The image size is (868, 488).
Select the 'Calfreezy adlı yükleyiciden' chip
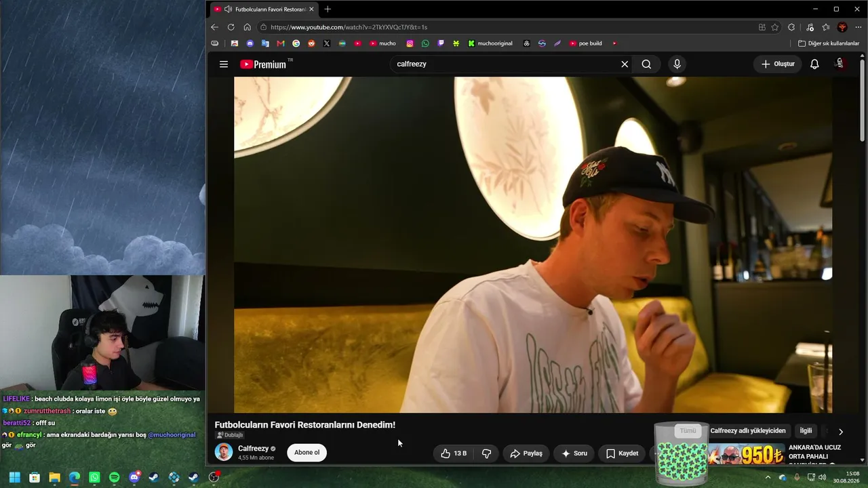tap(748, 431)
